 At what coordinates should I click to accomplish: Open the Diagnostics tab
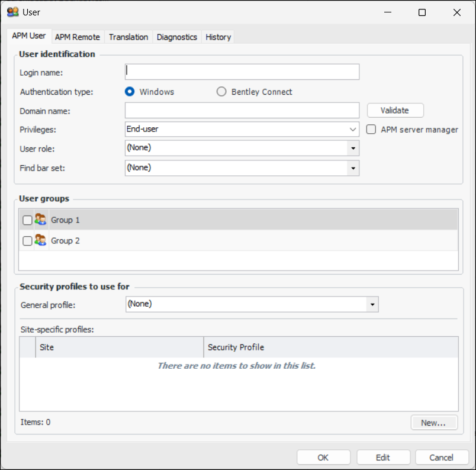[x=176, y=37]
